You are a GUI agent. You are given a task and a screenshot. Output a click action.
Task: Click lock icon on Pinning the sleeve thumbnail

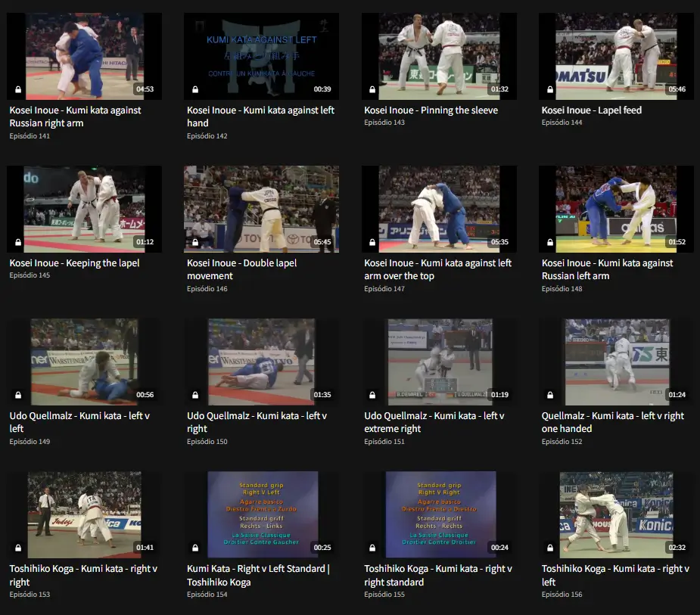pyautogui.click(x=372, y=89)
